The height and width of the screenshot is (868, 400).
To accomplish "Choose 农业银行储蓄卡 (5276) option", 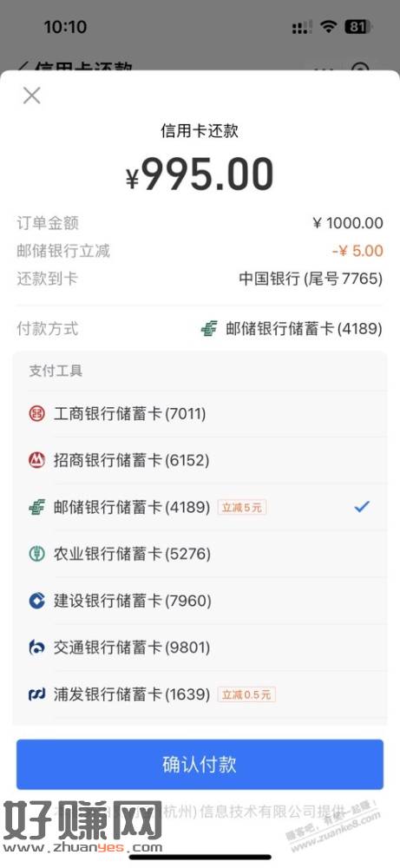I will click(x=200, y=554).
